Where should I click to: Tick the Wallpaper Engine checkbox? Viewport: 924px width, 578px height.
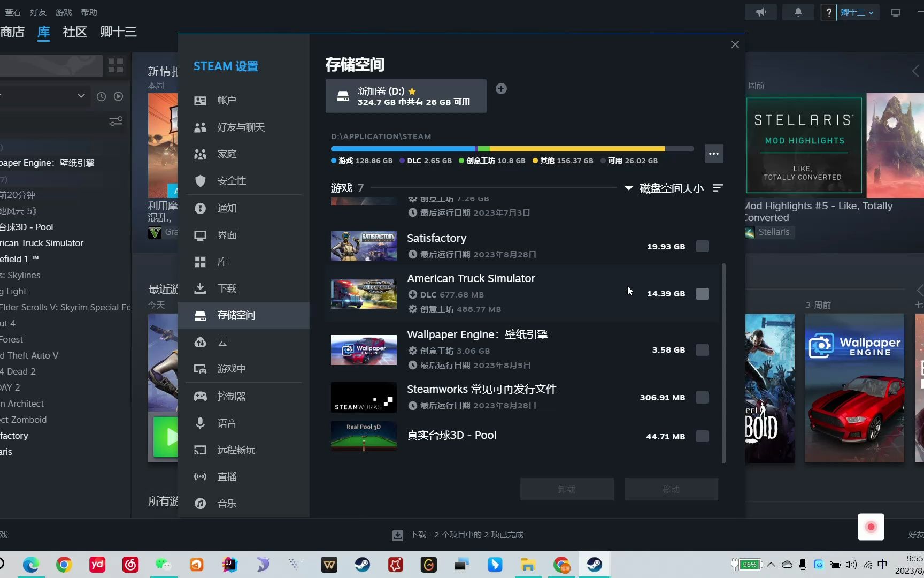tap(702, 350)
